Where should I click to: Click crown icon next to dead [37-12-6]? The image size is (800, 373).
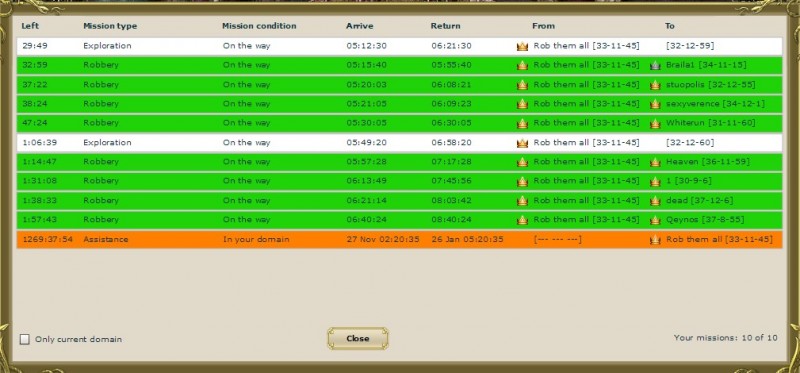point(655,201)
